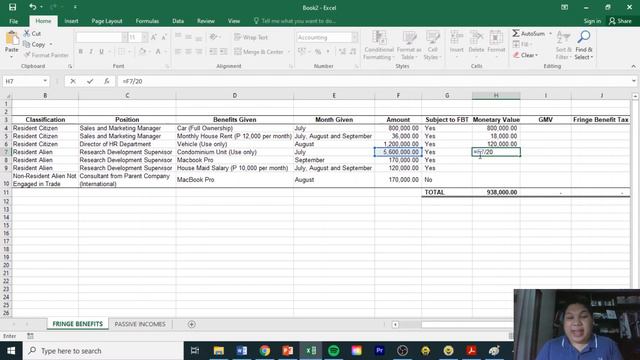Switch to the Data tab
This screenshot has width=640, height=360.
pos(178,21)
